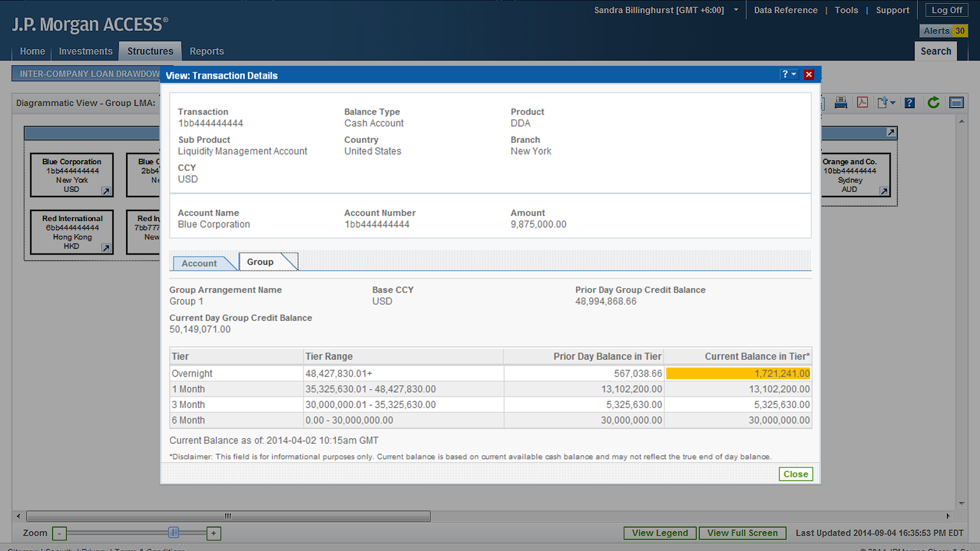Click the zoom slider handle
This screenshot has width=980, height=551.
coord(174,533)
